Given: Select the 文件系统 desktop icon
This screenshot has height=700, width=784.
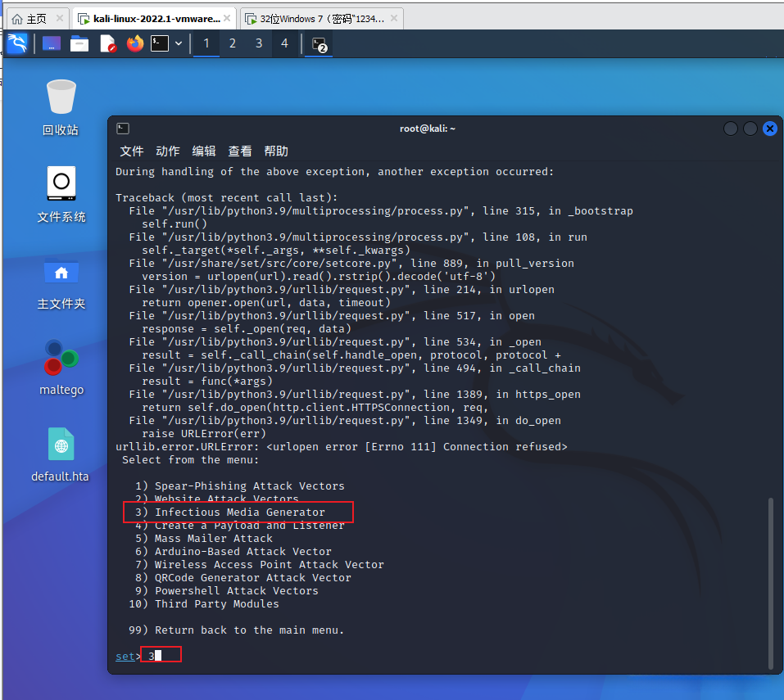Looking at the screenshot, I should click(61, 195).
